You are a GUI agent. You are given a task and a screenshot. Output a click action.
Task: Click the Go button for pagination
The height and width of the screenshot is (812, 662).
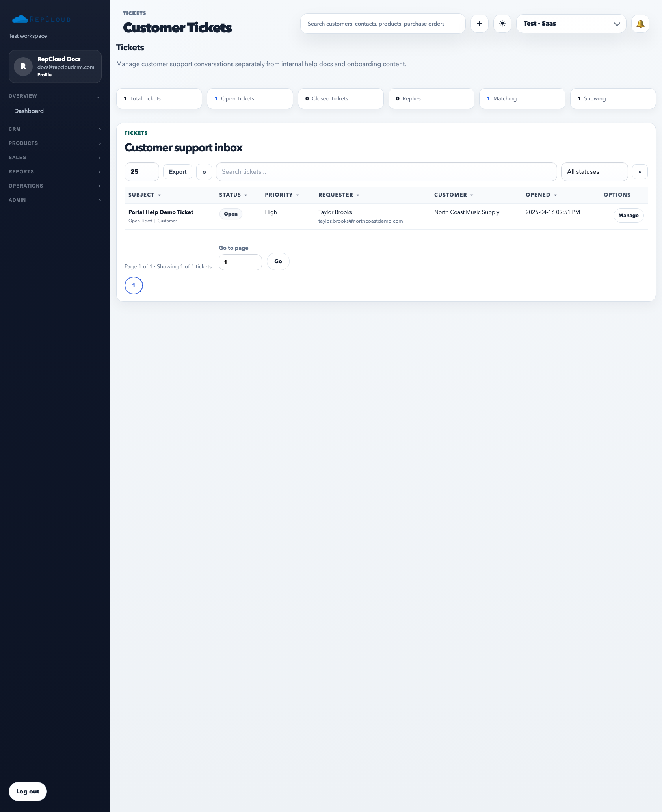click(278, 262)
